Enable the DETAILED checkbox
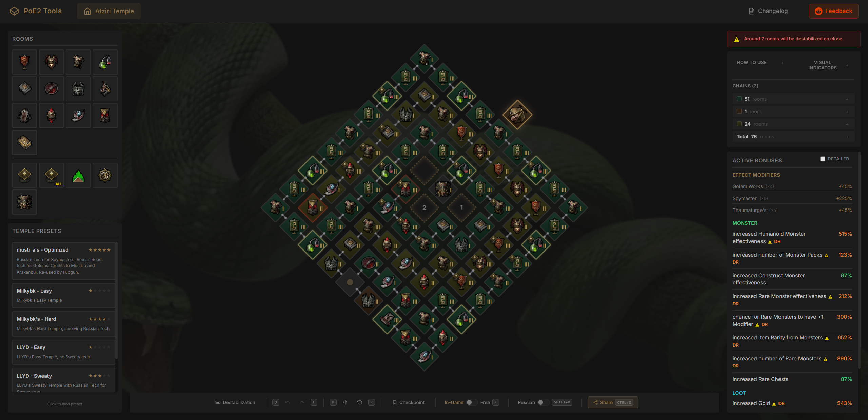 pyautogui.click(x=823, y=159)
